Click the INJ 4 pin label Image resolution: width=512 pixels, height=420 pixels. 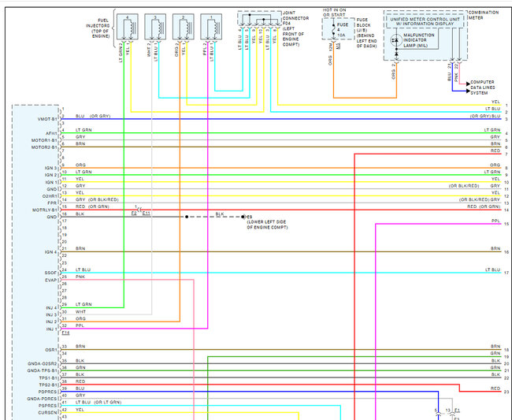pyautogui.click(x=51, y=308)
